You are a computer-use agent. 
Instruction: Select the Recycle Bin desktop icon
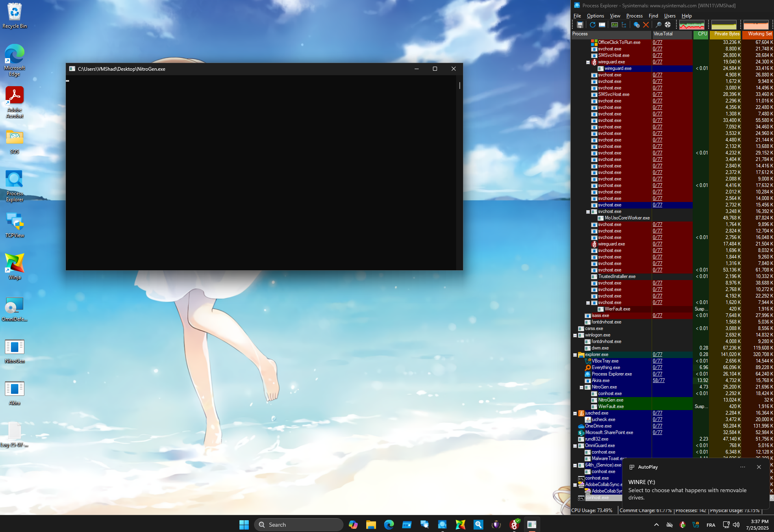[15, 15]
